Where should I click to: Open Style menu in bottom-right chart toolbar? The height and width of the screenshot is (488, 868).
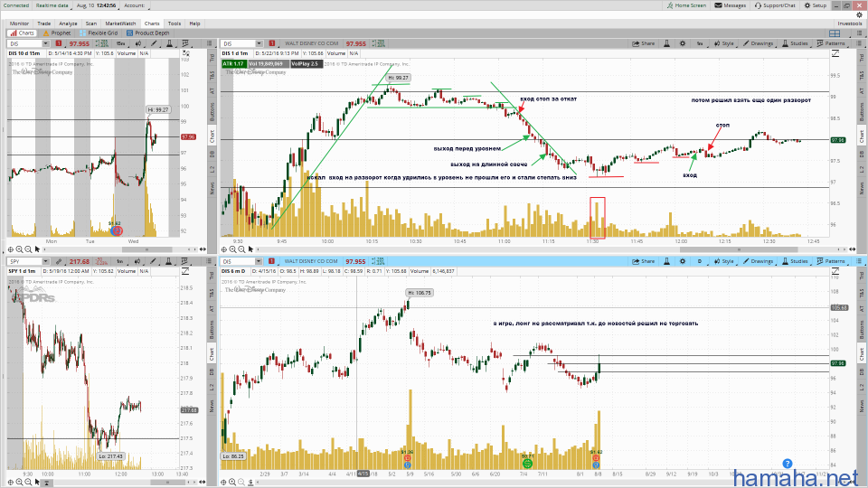click(723, 262)
